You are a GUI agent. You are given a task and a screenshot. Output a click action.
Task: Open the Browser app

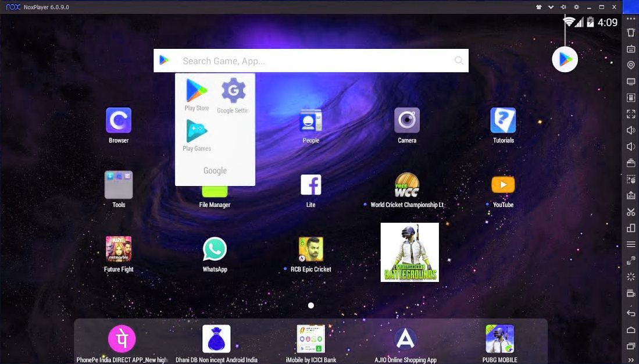[x=119, y=120]
